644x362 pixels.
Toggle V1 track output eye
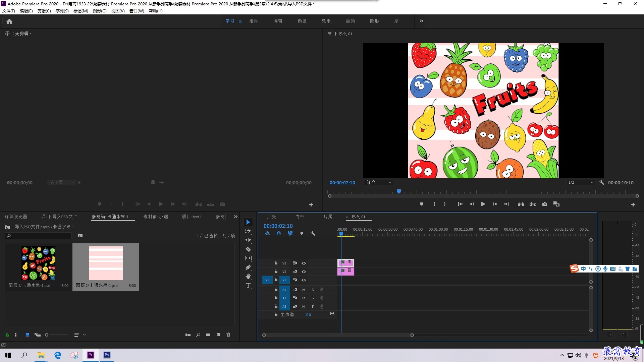tap(304, 280)
